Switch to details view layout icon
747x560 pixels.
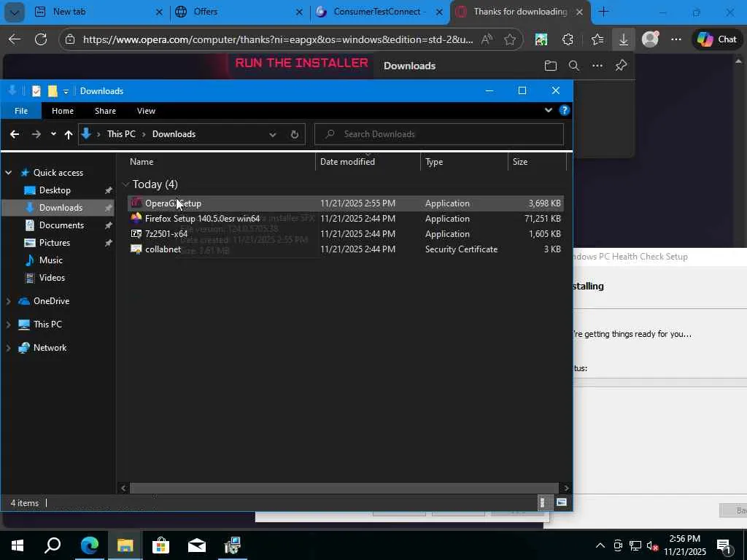click(x=542, y=503)
